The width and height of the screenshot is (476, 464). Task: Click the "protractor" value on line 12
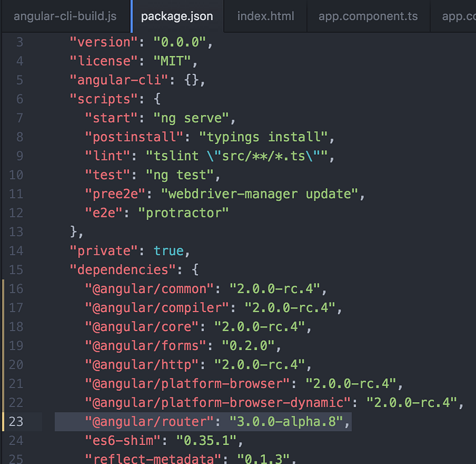(183, 213)
